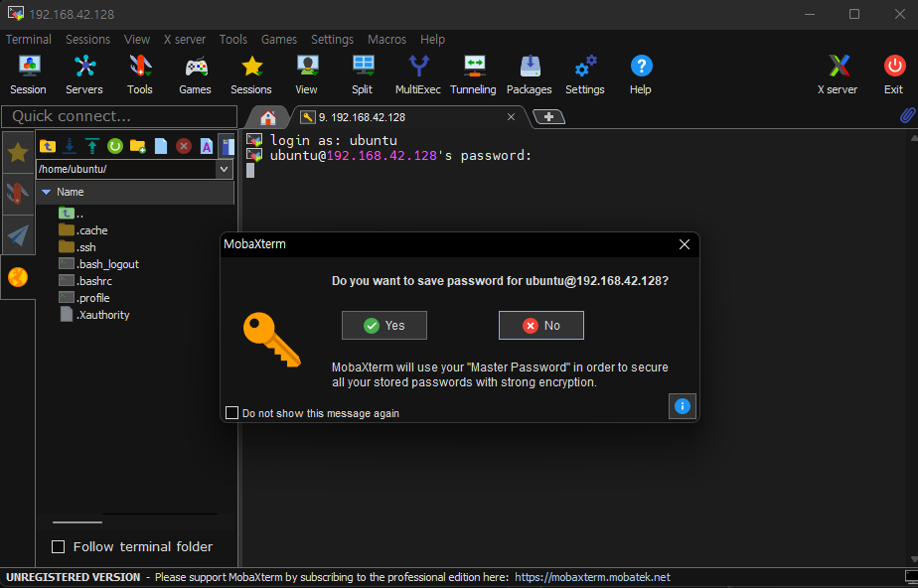Open the Games menu bar item
Viewport: 918px width, 588px height.
[x=278, y=39]
